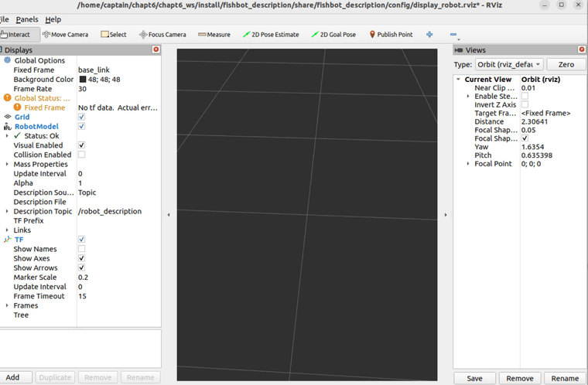Collapse the left panel with arrow handle

(169, 215)
